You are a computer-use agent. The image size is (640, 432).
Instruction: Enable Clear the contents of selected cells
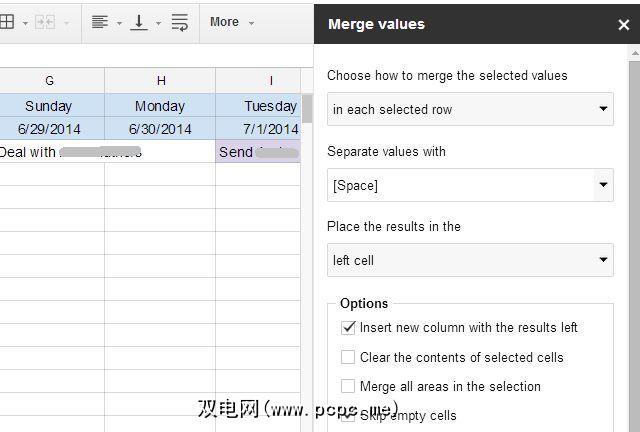click(x=348, y=357)
